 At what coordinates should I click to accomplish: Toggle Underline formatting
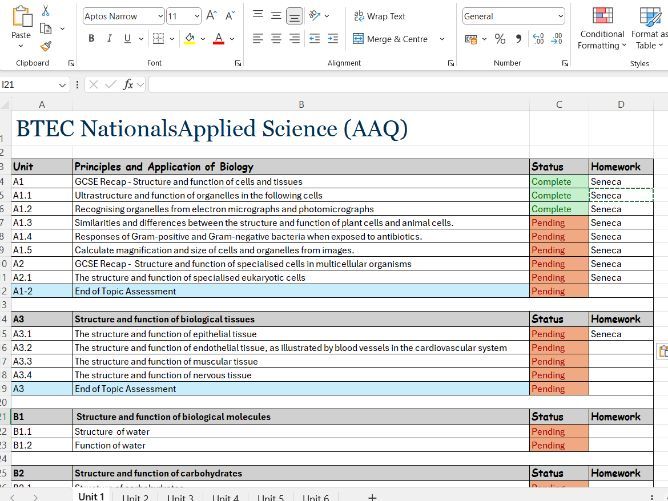point(127,39)
